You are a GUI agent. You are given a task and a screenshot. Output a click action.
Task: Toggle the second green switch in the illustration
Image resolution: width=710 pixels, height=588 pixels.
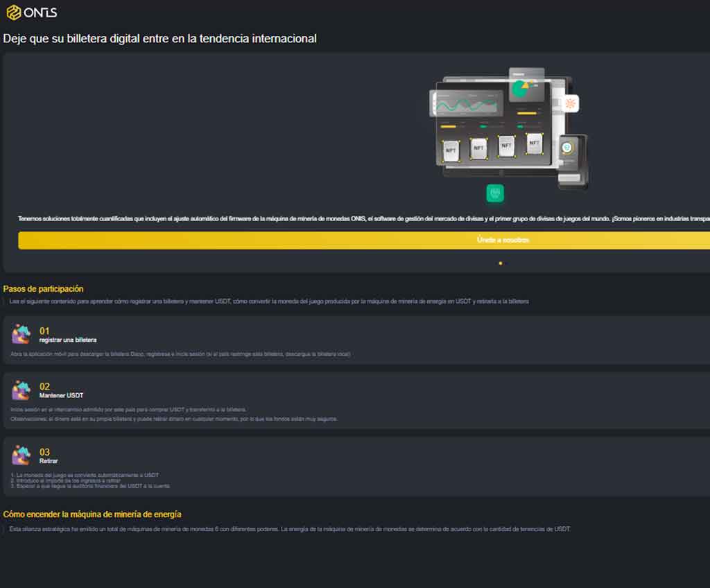tap(519, 126)
